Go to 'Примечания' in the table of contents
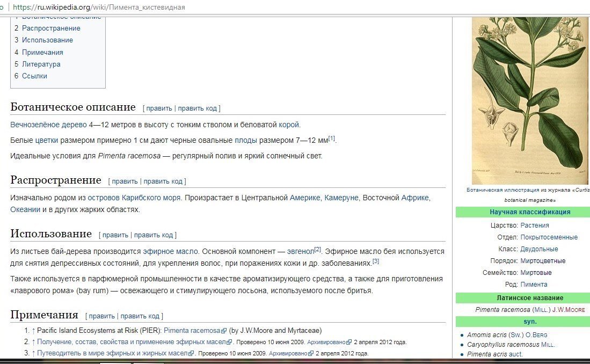 [x=42, y=52]
